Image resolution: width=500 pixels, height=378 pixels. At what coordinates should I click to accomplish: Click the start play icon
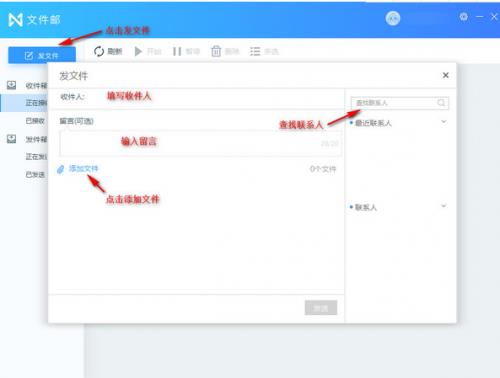pyautogui.click(x=138, y=51)
